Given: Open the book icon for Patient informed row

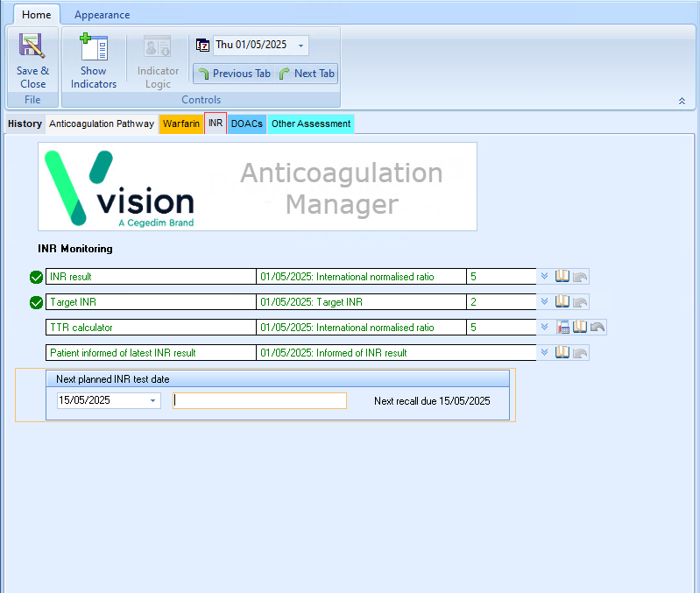Looking at the screenshot, I should coord(562,352).
